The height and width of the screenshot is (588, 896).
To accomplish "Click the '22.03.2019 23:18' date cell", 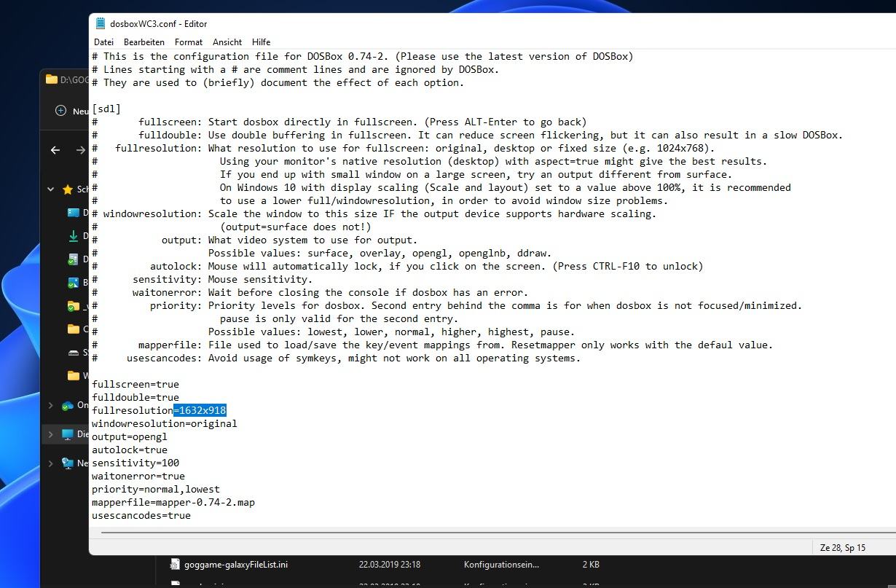I will coord(390,564).
